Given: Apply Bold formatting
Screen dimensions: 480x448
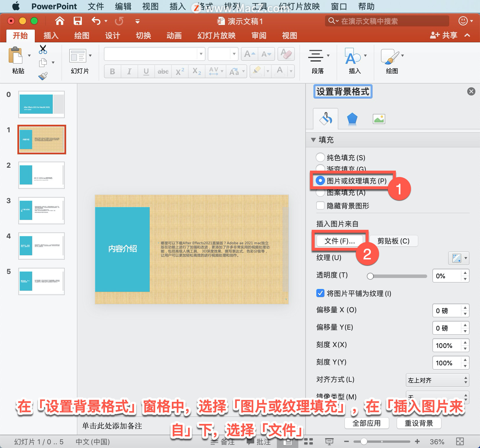Looking at the screenshot, I should tap(112, 71).
